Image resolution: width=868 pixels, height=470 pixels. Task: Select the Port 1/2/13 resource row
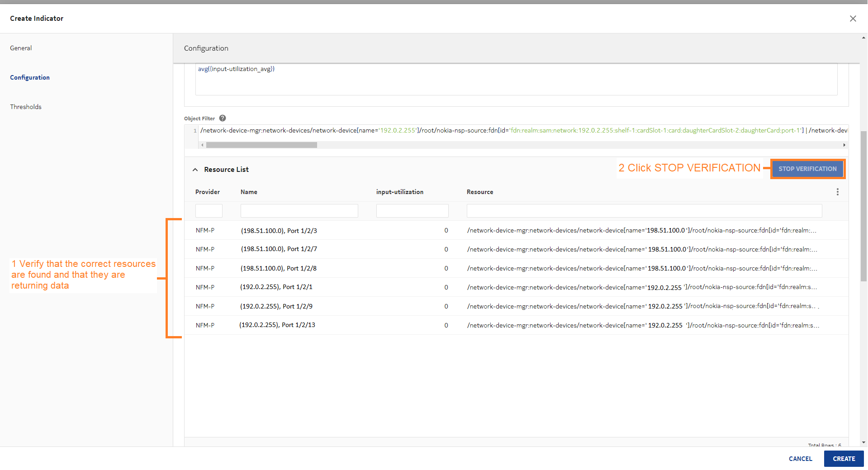pos(277,325)
